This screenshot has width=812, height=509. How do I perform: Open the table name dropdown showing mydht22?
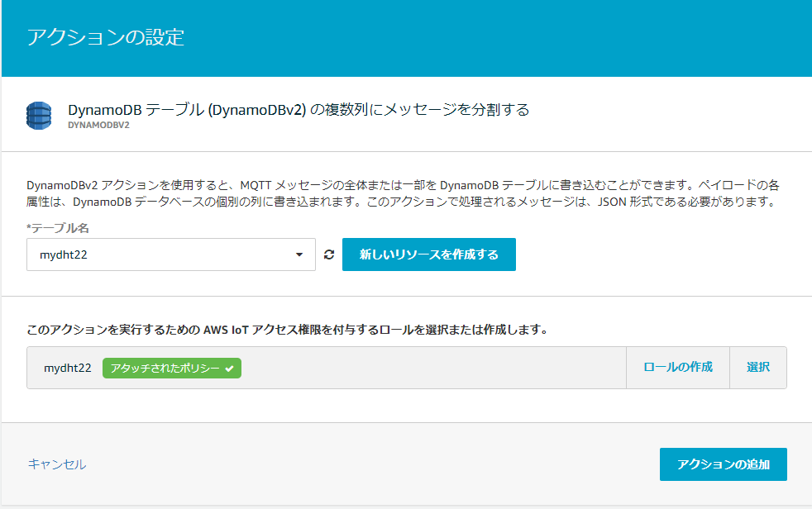171,254
